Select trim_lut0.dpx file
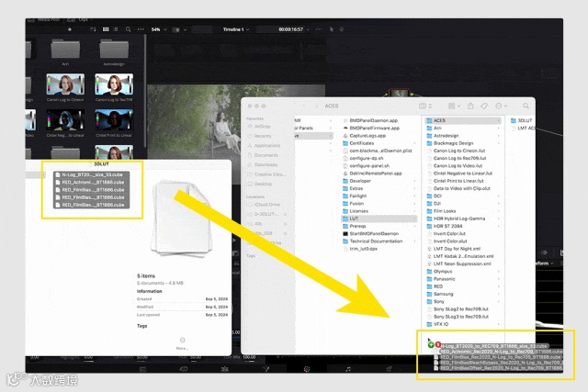 coord(360,249)
